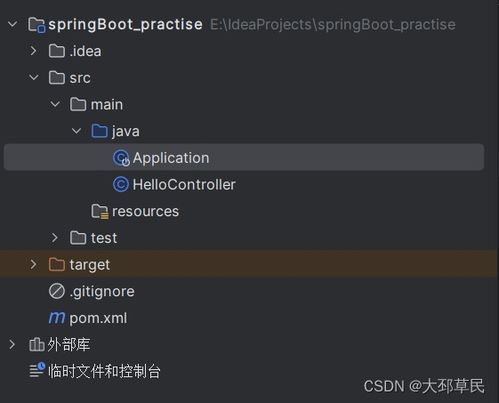The image size is (499, 403).
Task: Expand the target folder
Action: point(33,264)
